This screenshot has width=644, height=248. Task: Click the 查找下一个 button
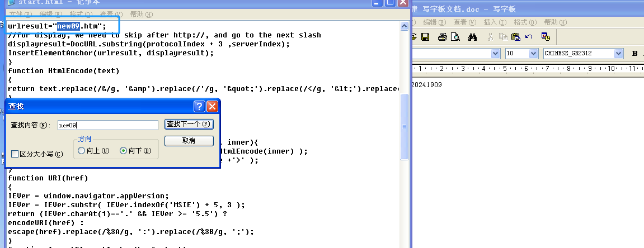189,124
